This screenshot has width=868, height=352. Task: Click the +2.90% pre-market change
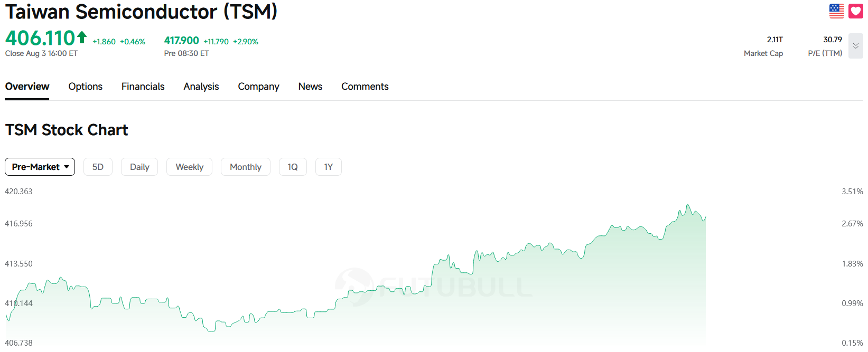(x=246, y=42)
